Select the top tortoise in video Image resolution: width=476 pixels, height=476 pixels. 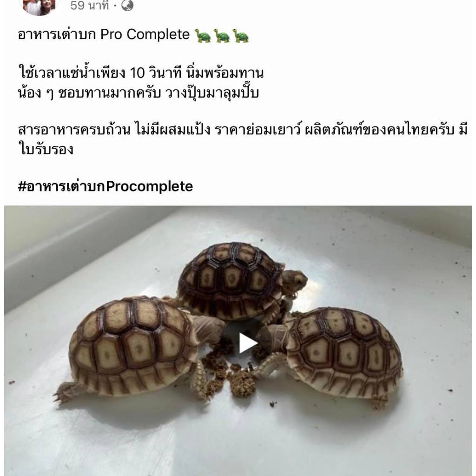tap(240, 281)
